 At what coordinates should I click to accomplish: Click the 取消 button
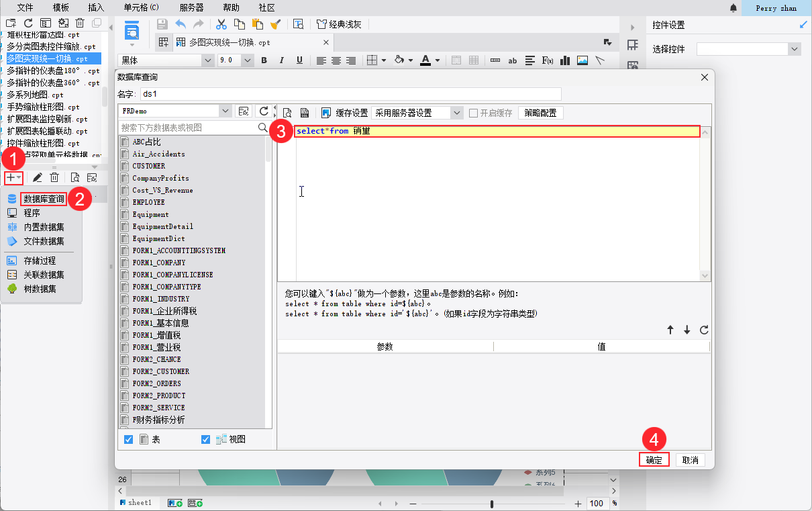[x=691, y=460]
